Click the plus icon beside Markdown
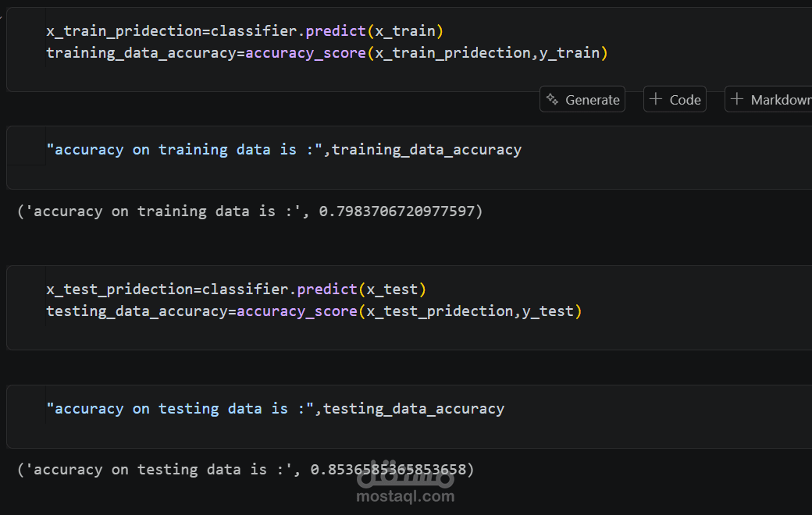 click(x=737, y=99)
